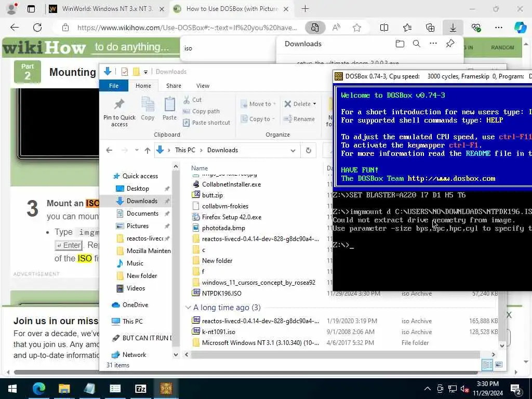532x399 pixels.
Task: Go up one folder level in Explorer
Action: (147, 150)
